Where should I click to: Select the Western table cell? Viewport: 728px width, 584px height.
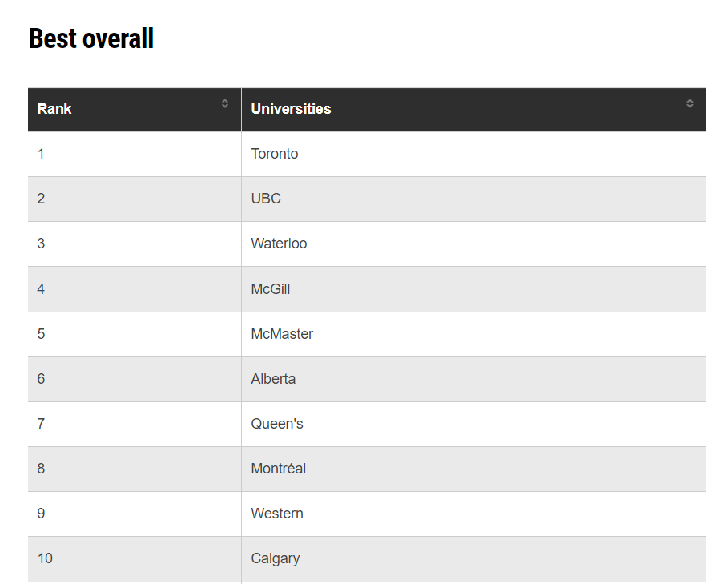click(474, 514)
